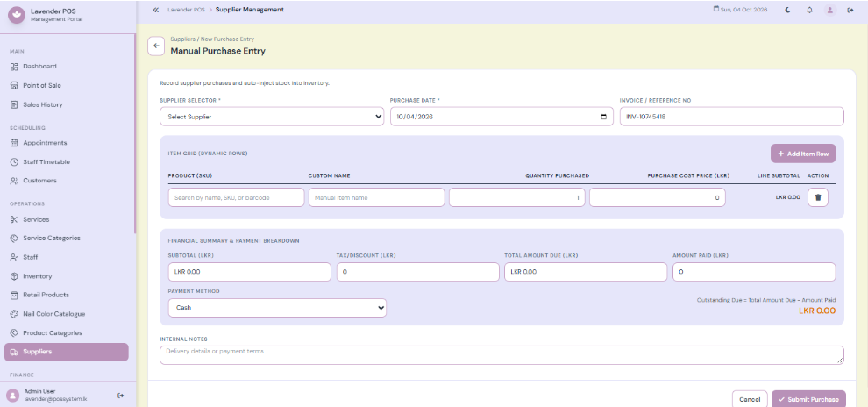Click lavender@possystem.lk email text
This screenshot has width=868, height=407.
[55, 399]
